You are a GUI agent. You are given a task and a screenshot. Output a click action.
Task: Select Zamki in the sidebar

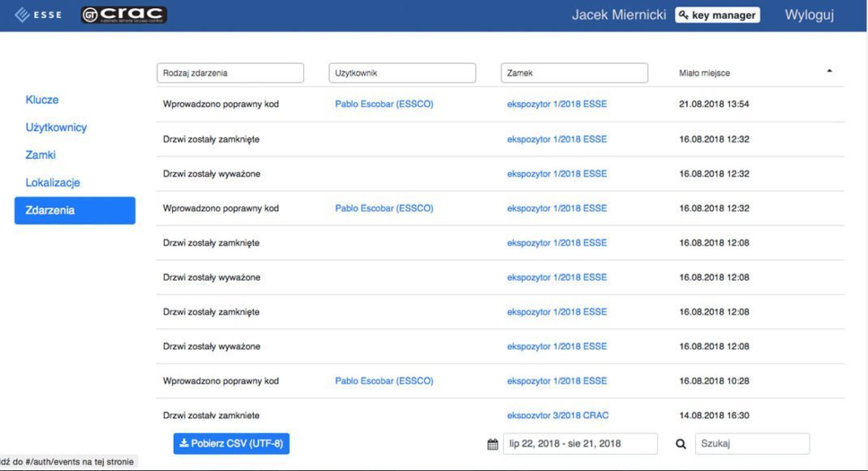[x=41, y=155]
